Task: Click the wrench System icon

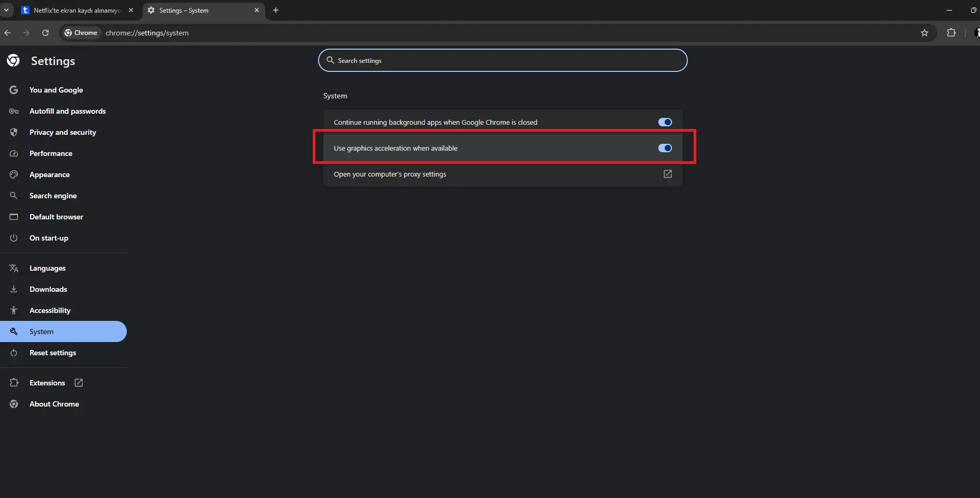Action: (x=14, y=331)
